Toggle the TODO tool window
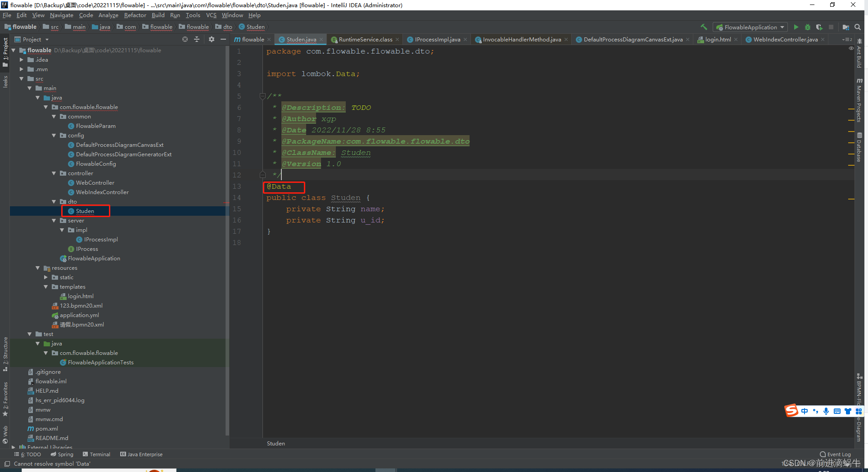Viewport: 868px width, 472px height. point(27,454)
